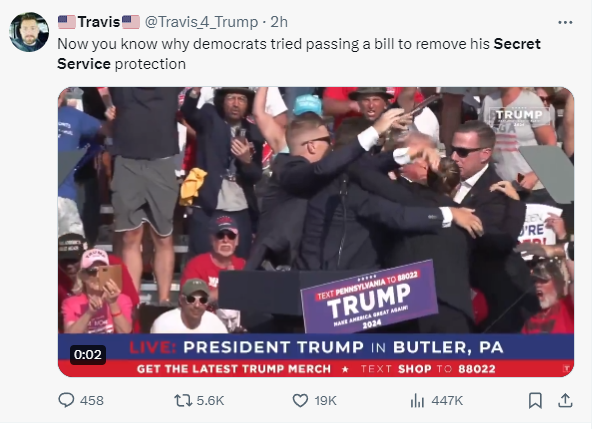
Task: Click the 0:02 video duration badge
Action: click(x=88, y=354)
